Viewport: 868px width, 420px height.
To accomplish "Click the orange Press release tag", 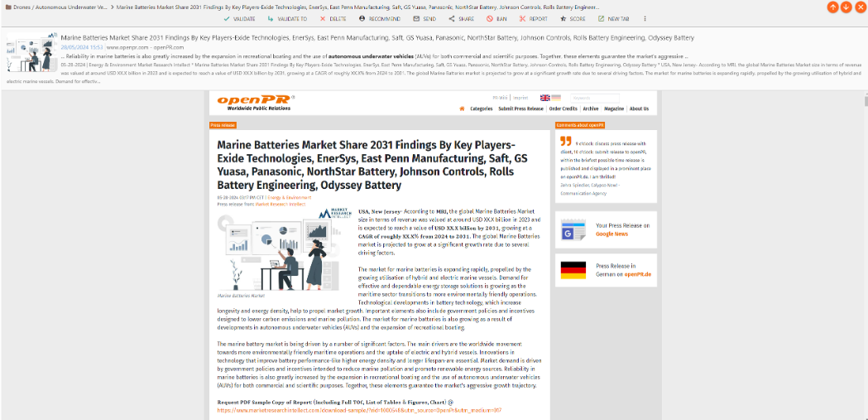I will click(x=223, y=125).
